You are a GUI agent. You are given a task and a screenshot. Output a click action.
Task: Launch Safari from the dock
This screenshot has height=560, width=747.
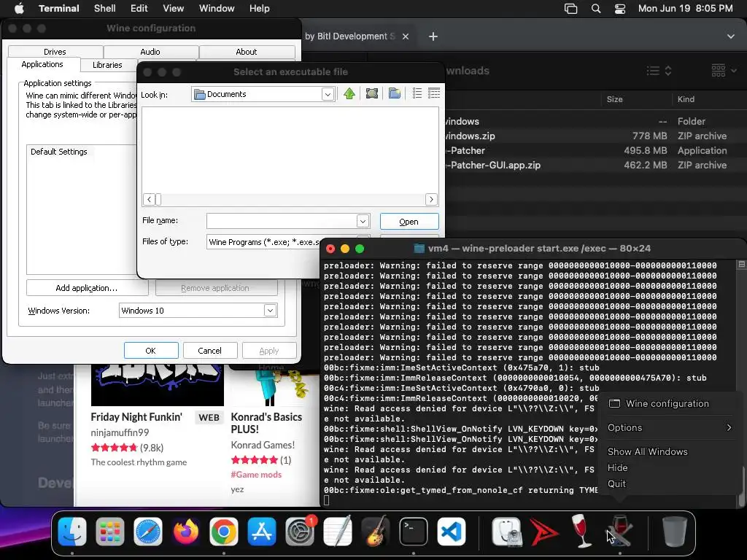coord(148,531)
